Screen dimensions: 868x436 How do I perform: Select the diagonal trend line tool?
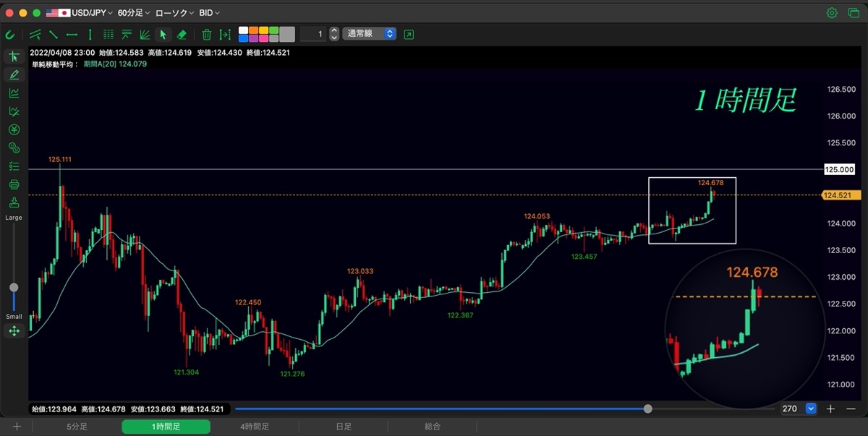54,34
